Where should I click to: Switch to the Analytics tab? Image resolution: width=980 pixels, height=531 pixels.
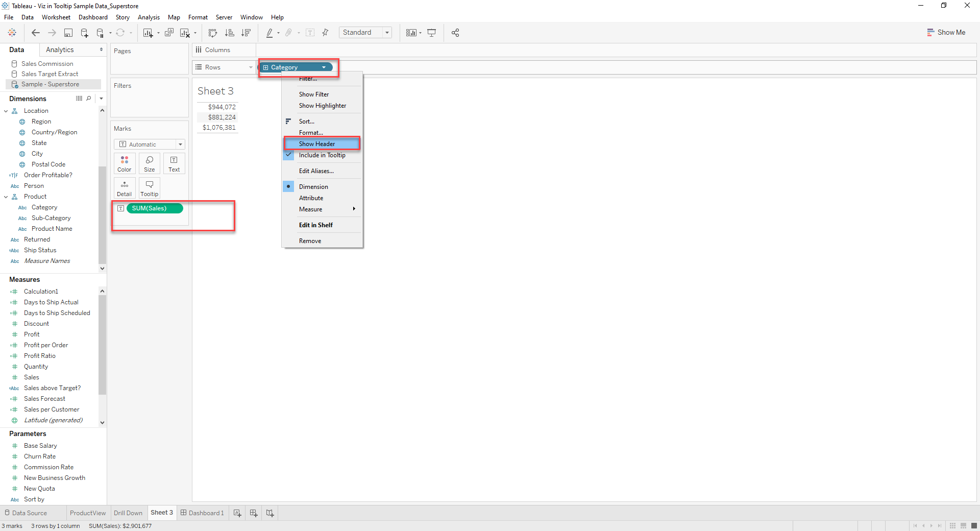click(60, 50)
